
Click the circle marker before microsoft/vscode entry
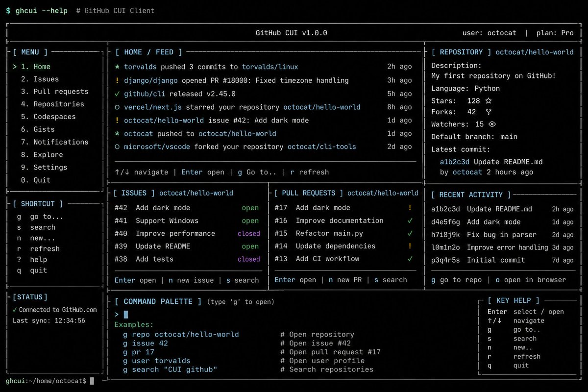coord(117,147)
